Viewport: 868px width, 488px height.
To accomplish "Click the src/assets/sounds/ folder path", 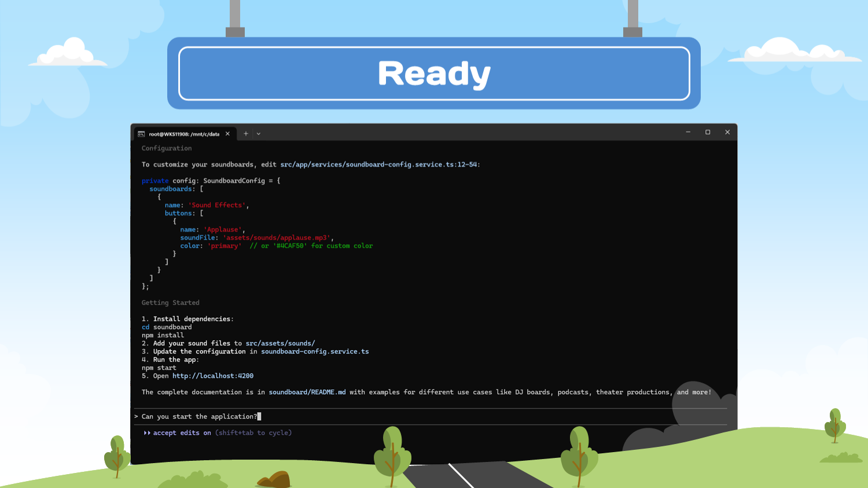I will tap(280, 344).
